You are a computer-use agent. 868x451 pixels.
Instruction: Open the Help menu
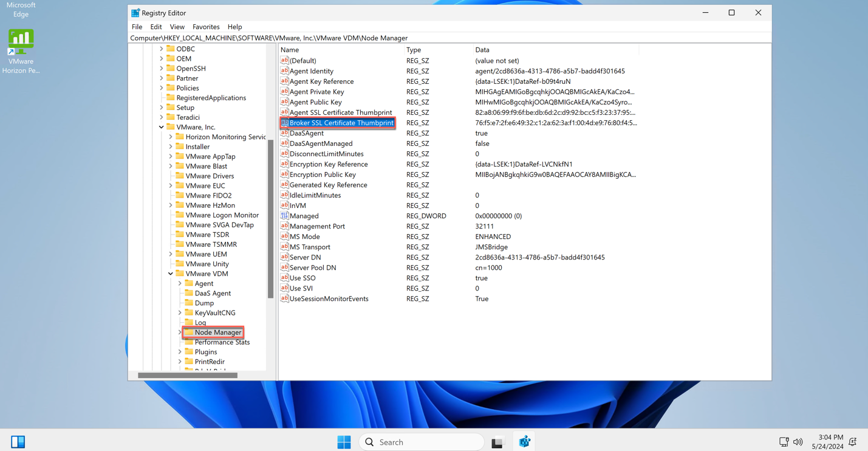point(234,27)
